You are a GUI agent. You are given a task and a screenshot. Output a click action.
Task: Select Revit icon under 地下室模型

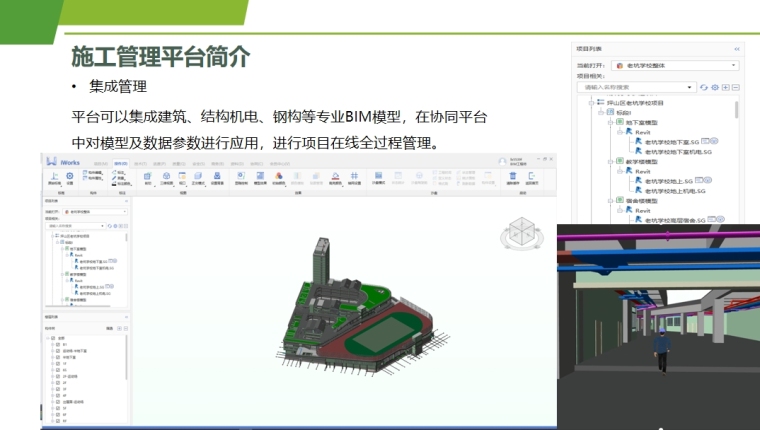pyautogui.click(x=631, y=132)
